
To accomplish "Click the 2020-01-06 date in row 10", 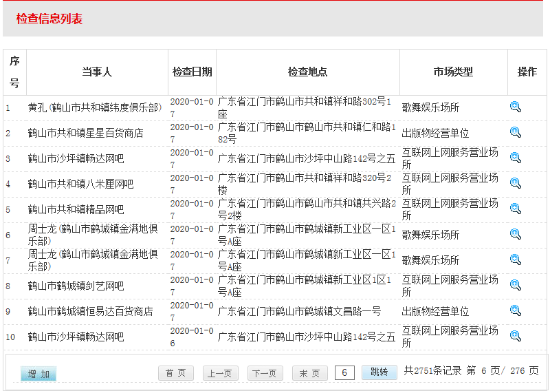I will 192,337.
